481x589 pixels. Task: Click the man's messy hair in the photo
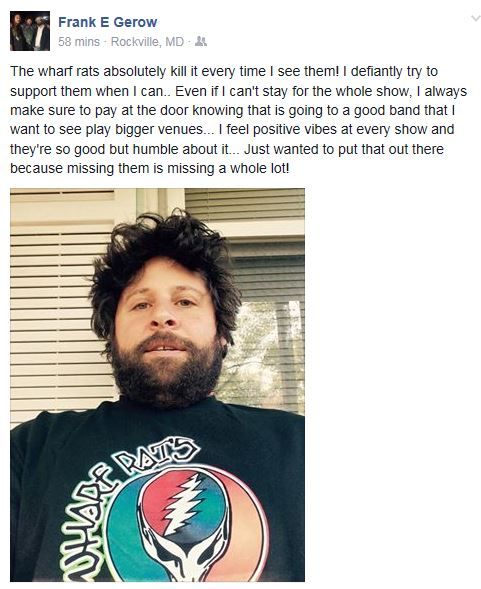click(165, 248)
